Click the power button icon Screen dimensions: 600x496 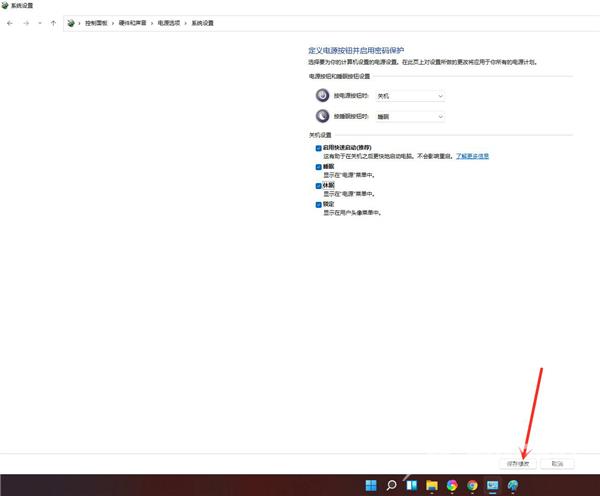click(323, 95)
